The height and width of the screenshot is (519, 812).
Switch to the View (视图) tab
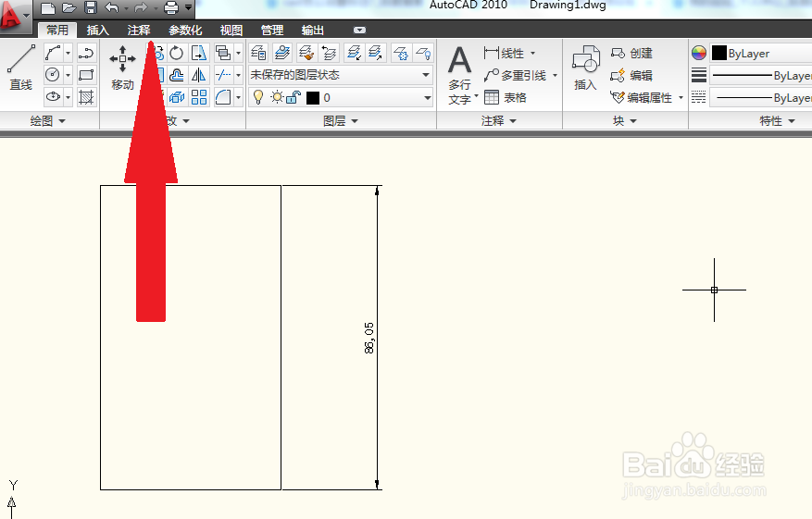pos(231,30)
